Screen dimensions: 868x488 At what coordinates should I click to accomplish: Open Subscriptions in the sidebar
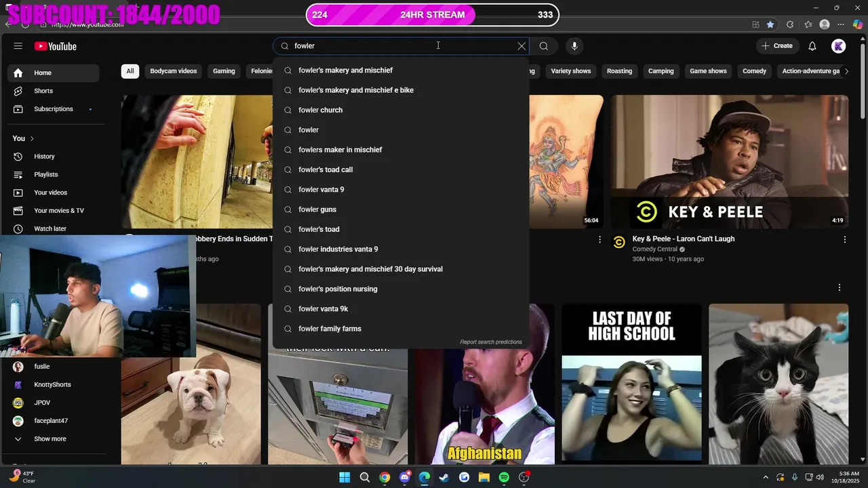tap(54, 109)
